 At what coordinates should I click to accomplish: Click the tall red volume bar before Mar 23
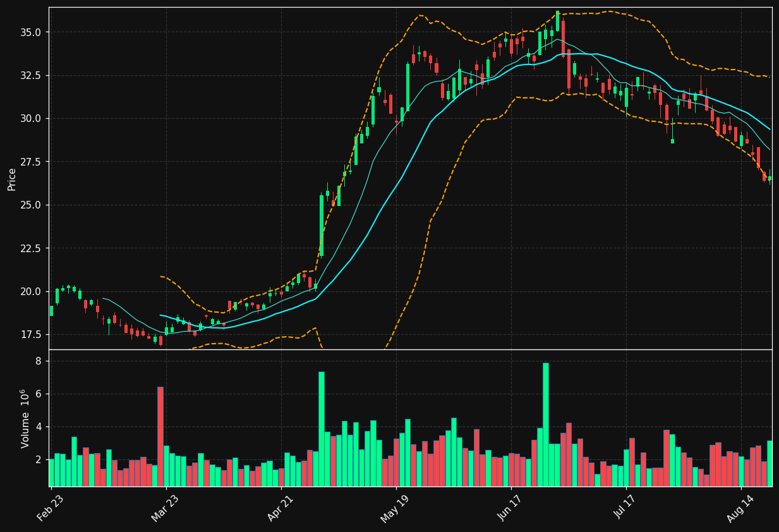coord(160,437)
